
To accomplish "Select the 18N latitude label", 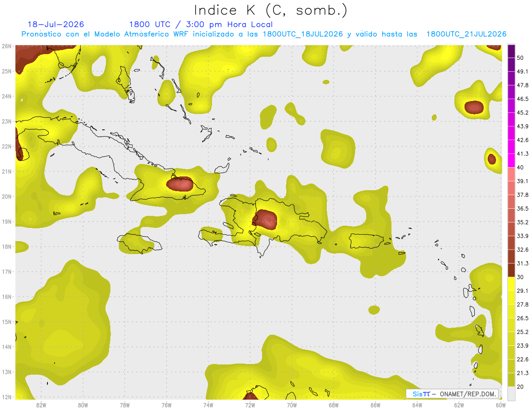I will pyautogui.click(x=7, y=247).
